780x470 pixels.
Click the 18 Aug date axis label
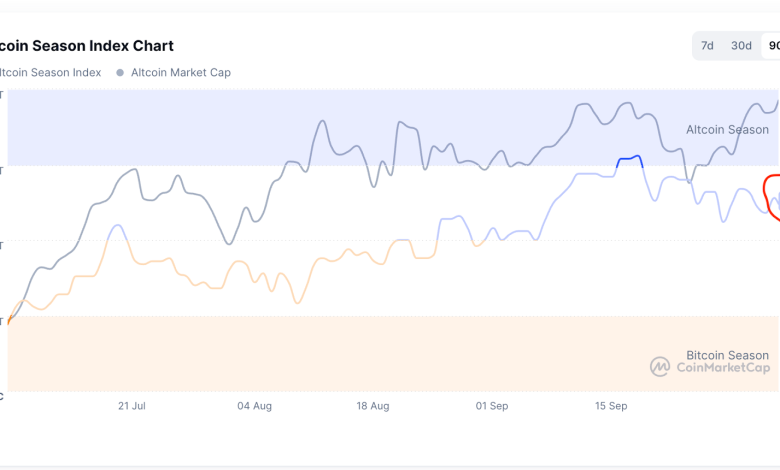373,406
